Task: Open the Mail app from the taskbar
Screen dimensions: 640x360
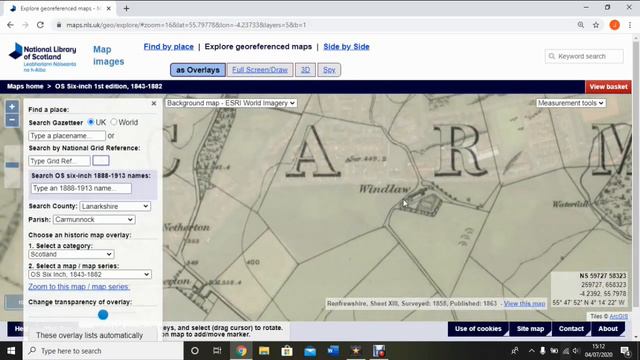Action: (310, 351)
